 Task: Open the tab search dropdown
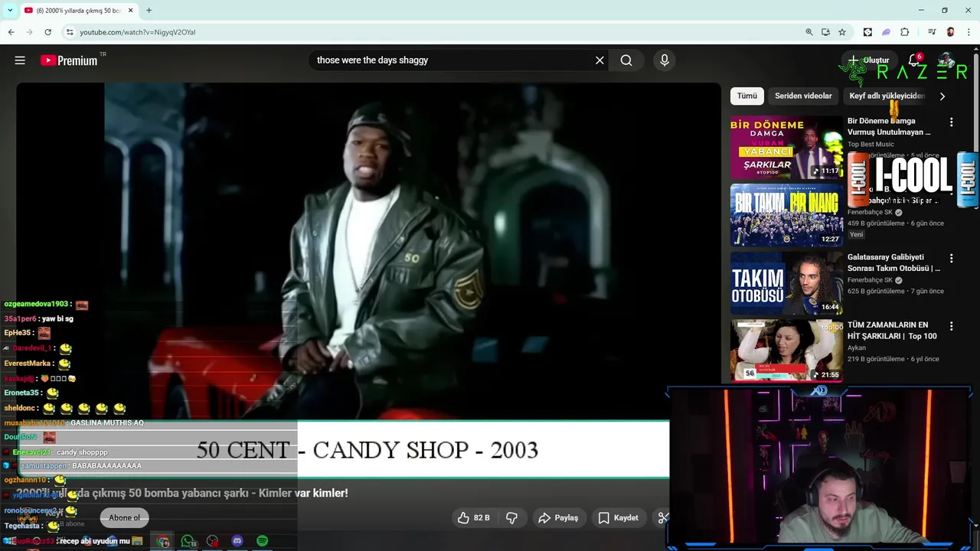(x=10, y=11)
